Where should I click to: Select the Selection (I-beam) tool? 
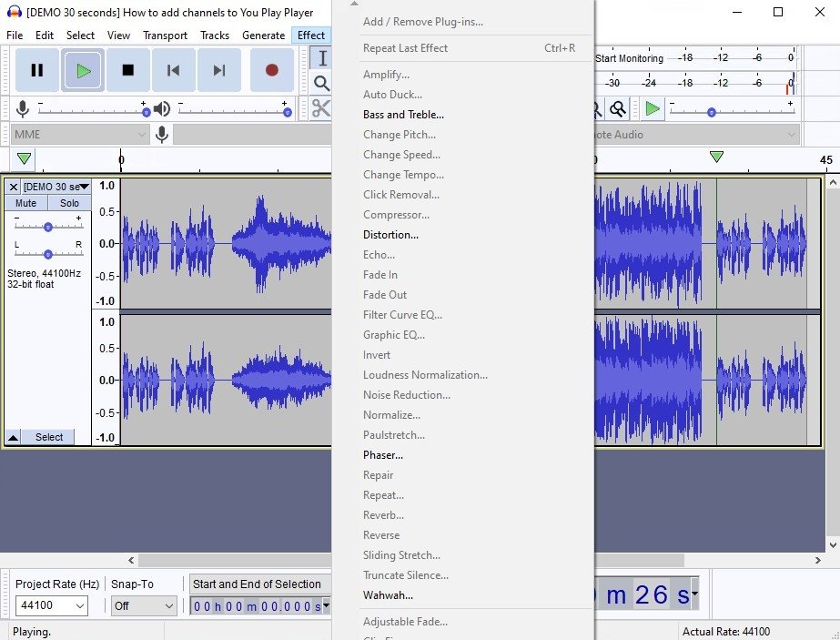[x=321, y=58]
